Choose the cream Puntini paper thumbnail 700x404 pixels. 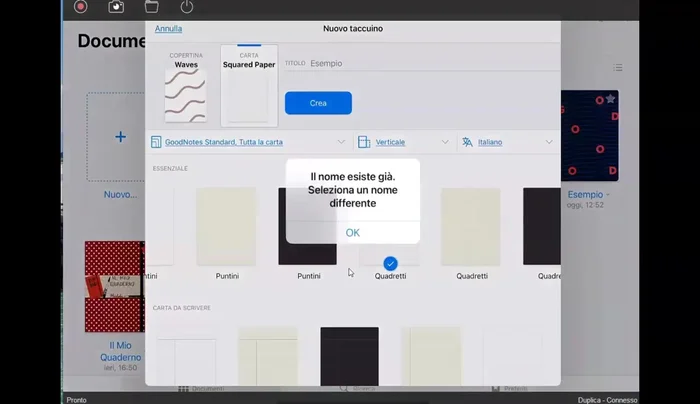click(x=226, y=227)
